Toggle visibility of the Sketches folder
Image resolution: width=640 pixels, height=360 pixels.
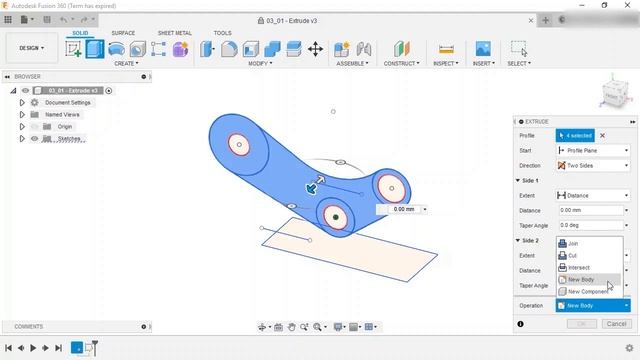point(35,139)
